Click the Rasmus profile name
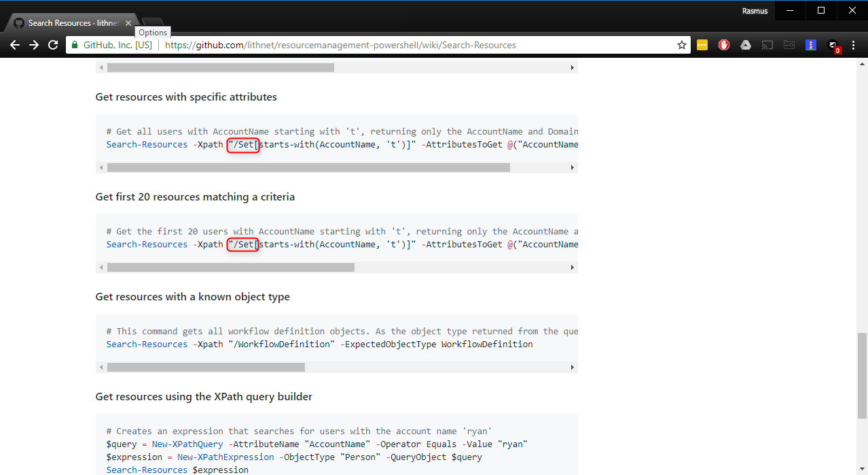The height and width of the screenshot is (475, 868). coord(755,10)
